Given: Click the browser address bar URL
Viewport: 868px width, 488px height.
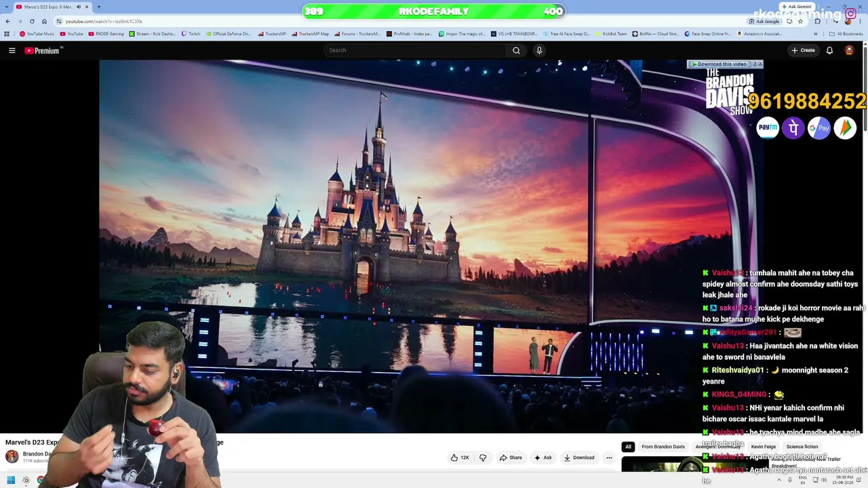Looking at the screenshot, I should tap(104, 21).
